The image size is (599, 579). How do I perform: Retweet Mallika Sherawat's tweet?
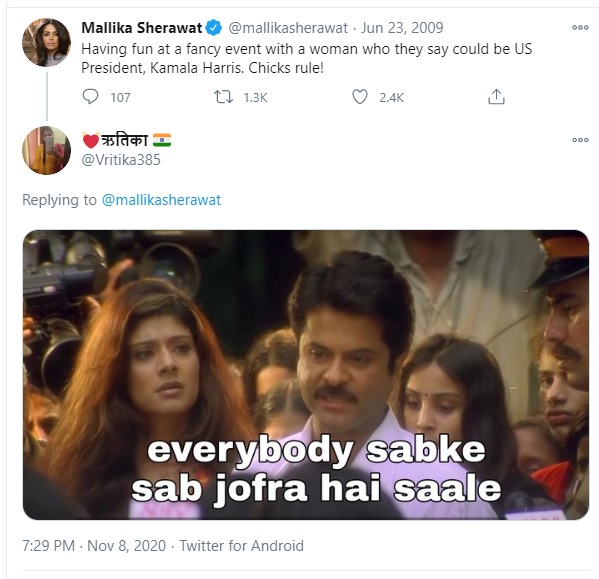click(223, 97)
